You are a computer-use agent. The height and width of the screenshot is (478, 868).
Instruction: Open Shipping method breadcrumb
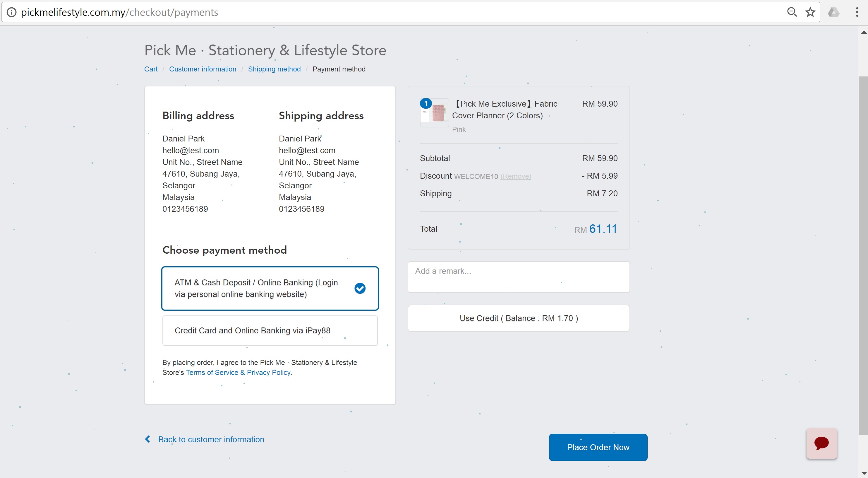[x=274, y=69]
